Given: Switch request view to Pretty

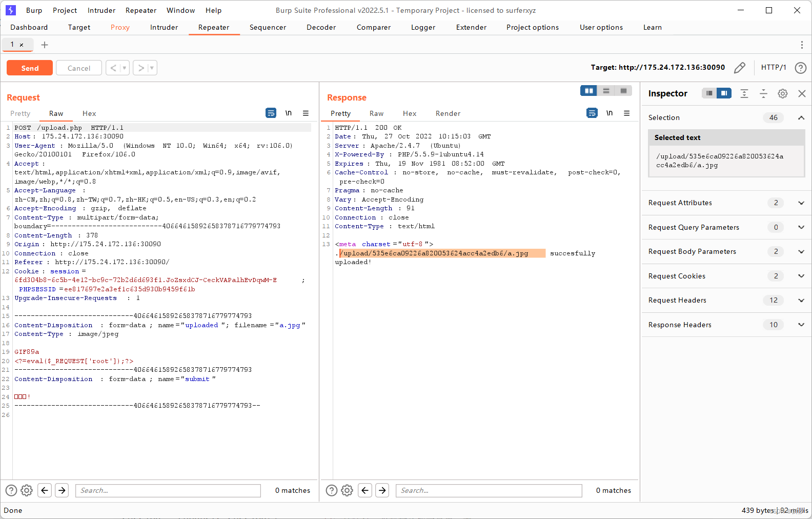Looking at the screenshot, I should 20,113.
